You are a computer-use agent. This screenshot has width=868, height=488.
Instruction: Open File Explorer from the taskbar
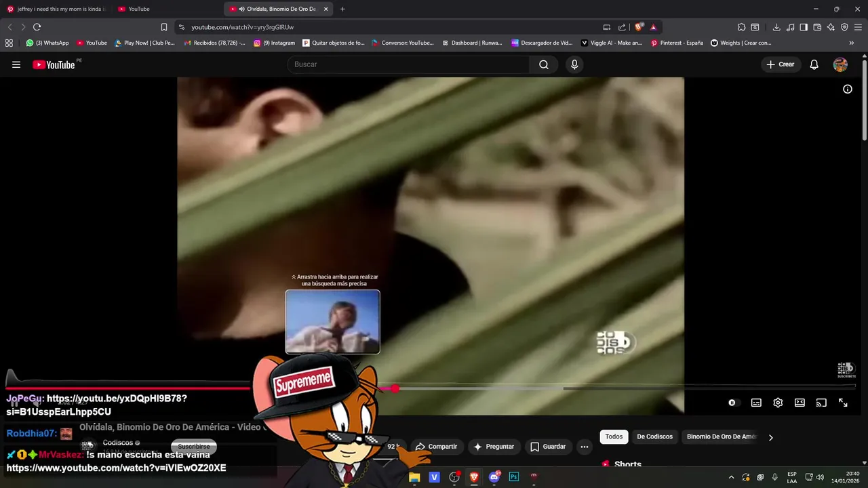tap(414, 477)
